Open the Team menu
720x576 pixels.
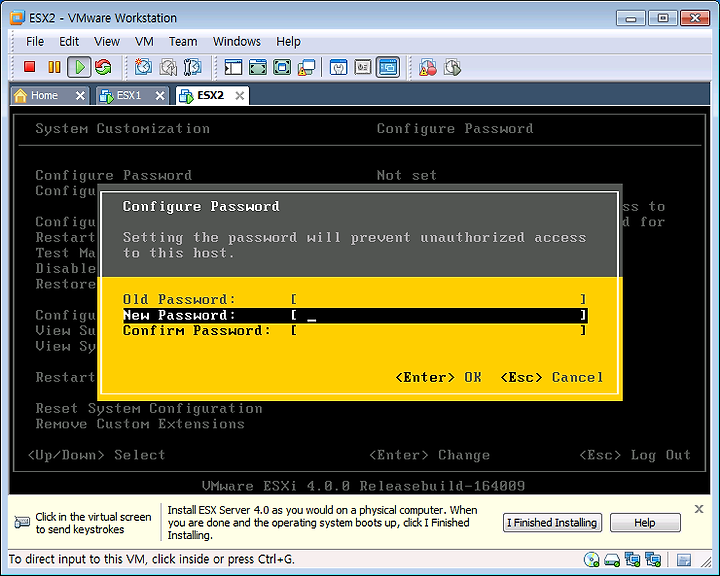183,41
